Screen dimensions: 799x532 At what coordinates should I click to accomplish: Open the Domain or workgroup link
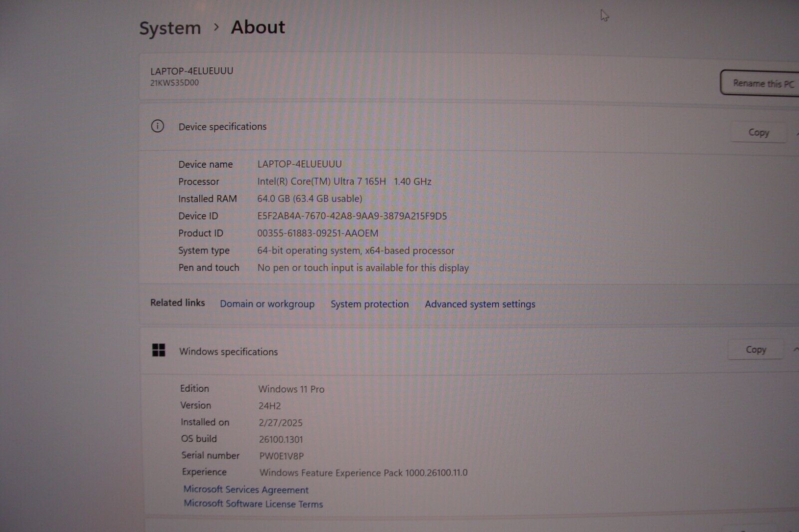pyautogui.click(x=267, y=304)
